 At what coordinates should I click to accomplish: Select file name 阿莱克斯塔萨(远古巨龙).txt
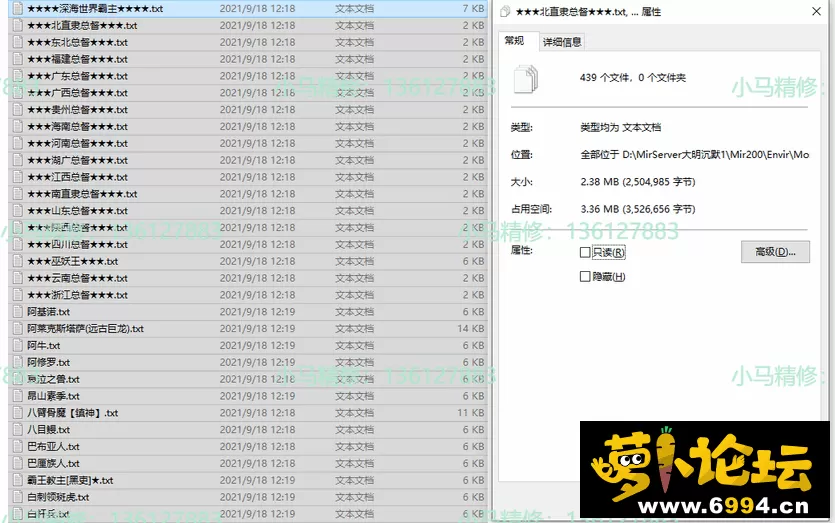86,329
